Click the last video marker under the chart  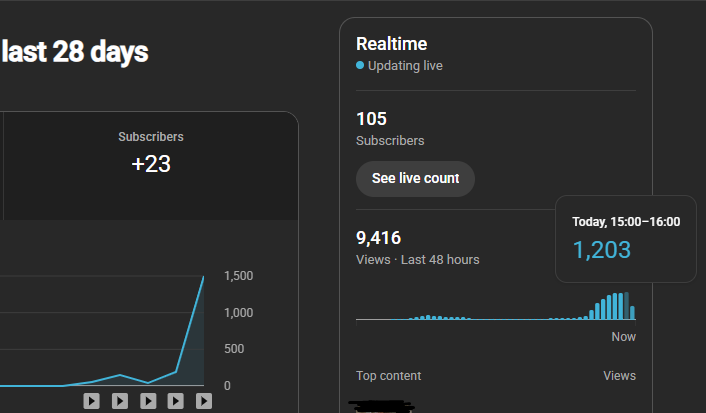pos(204,401)
